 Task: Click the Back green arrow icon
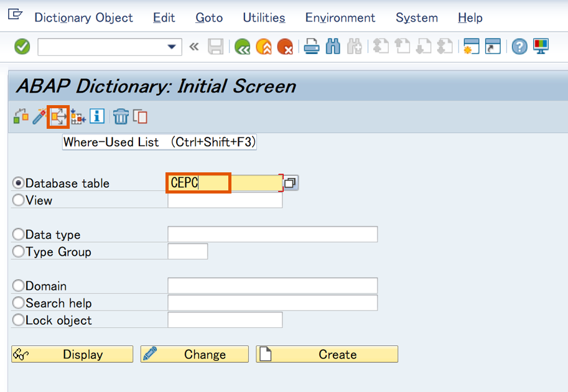point(242,46)
